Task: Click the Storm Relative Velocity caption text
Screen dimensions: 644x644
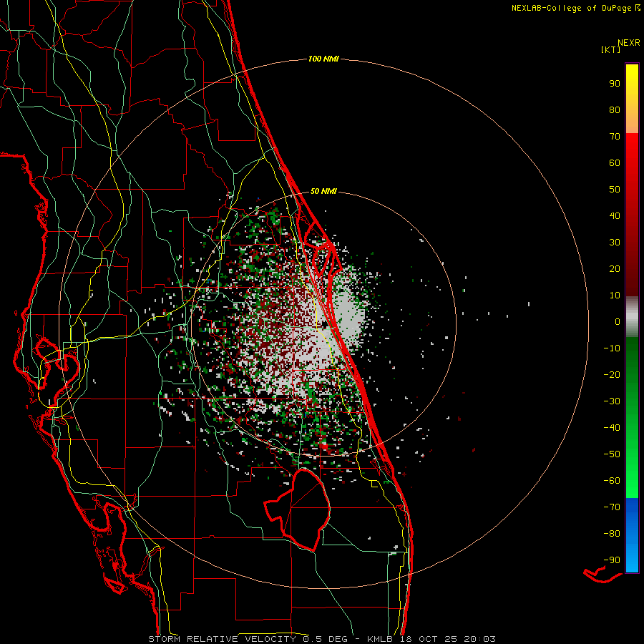Action: point(322,639)
